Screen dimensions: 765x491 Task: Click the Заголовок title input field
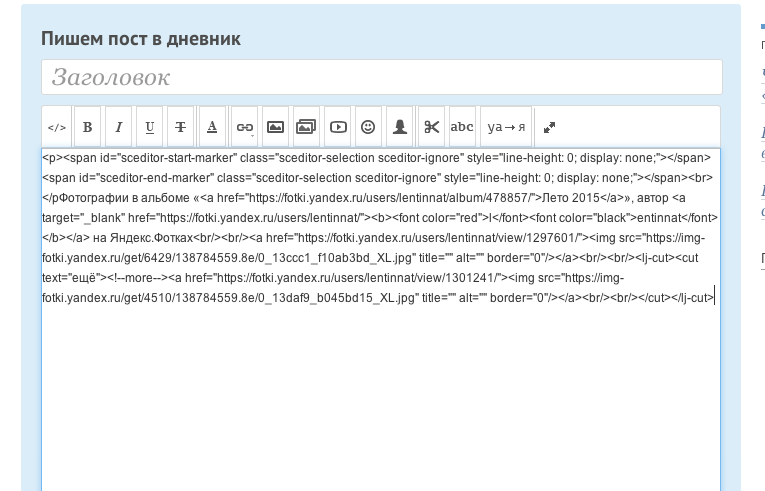(381, 77)
